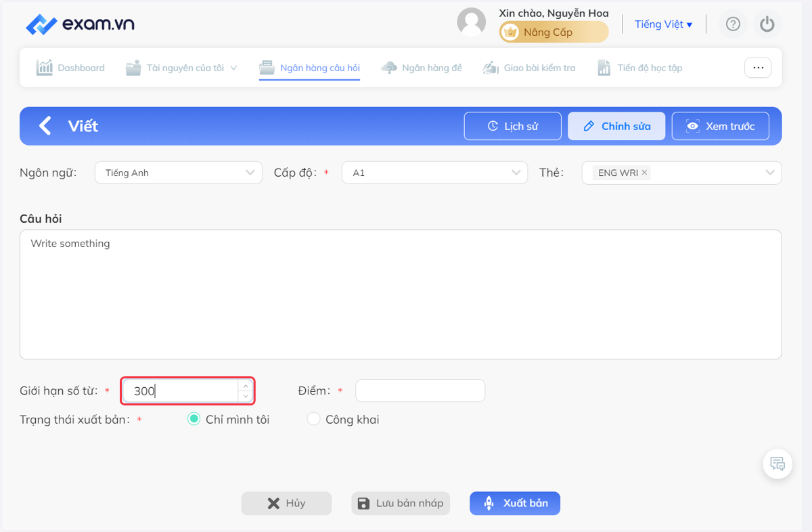Click the Xem trước preview button

[720, 126]
